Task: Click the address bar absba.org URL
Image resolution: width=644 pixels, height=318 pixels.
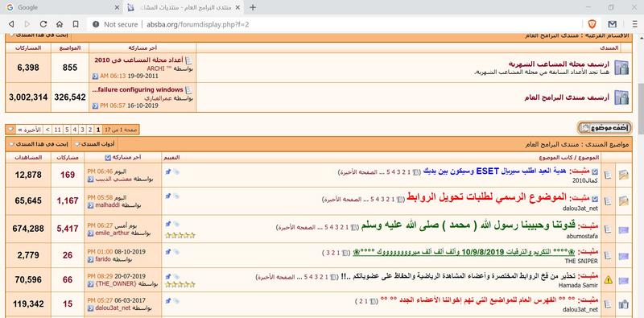Action: tap(197, 24)
